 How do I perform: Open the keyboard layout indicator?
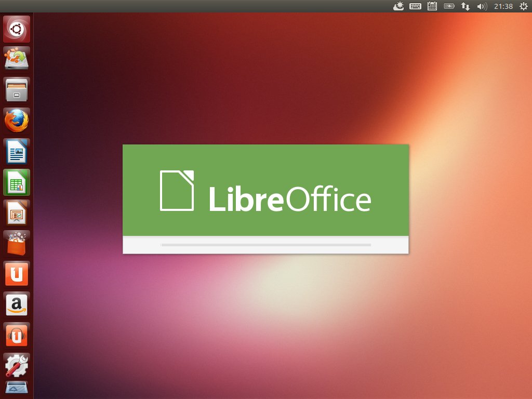(x=415, y=6)
